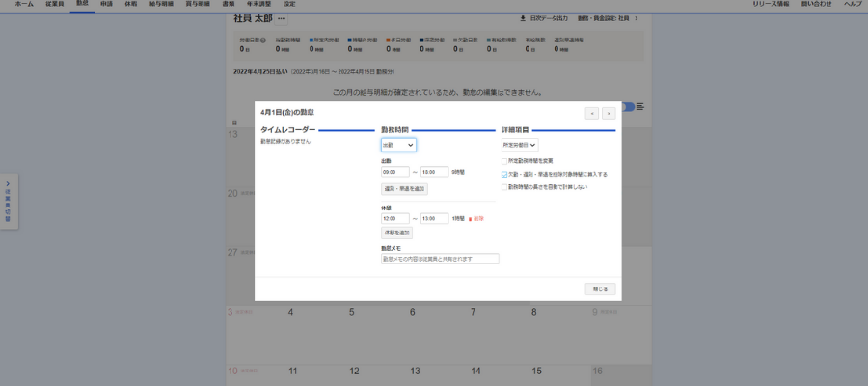
Task: Check 所定勤務時間を変更 checkbox
Action: (505, 161)
